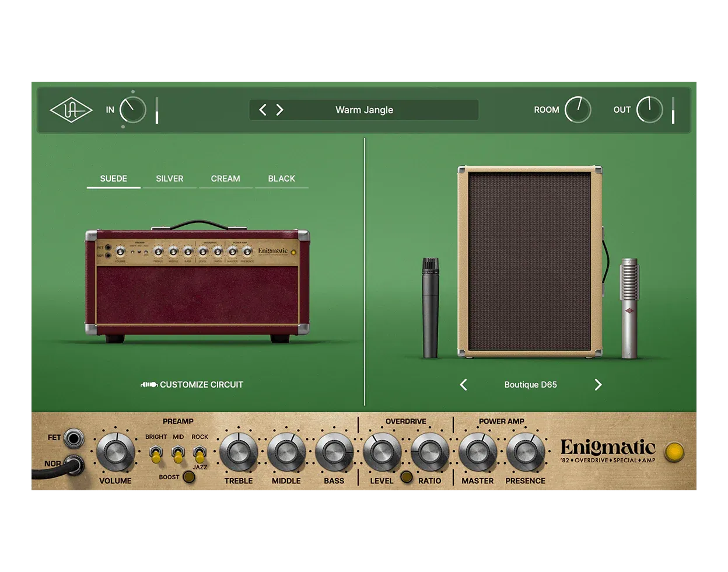
Task: Go to the next preset arrow
Action: [280, 110]
